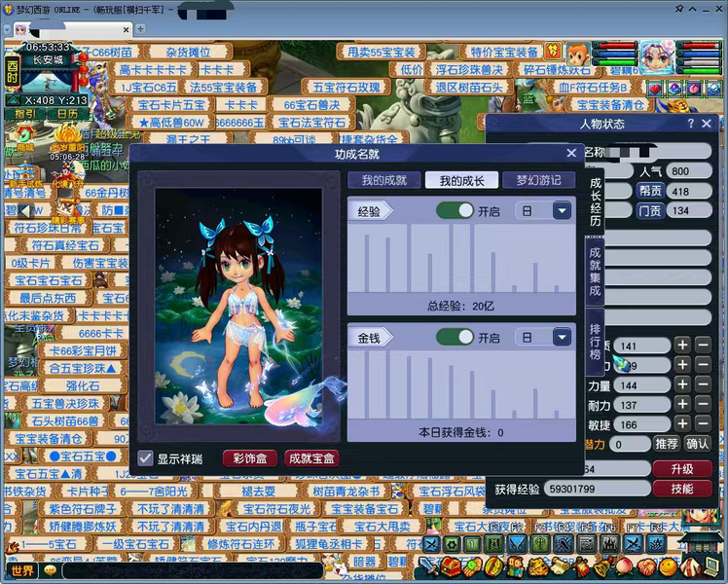Image resolution: width=728 pixels, height=584 pixels.
Task: Click the 彩饰盒 button
Action: coord(250,458)
